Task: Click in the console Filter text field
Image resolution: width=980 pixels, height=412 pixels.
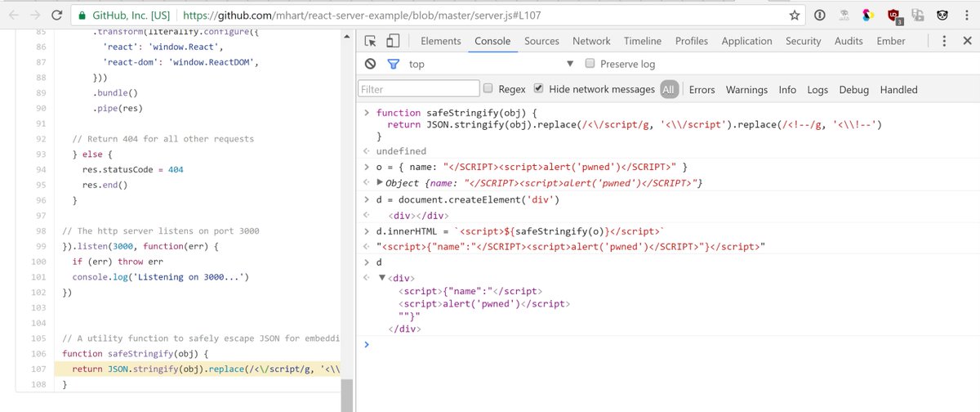Action: click(x=419, y=89)
